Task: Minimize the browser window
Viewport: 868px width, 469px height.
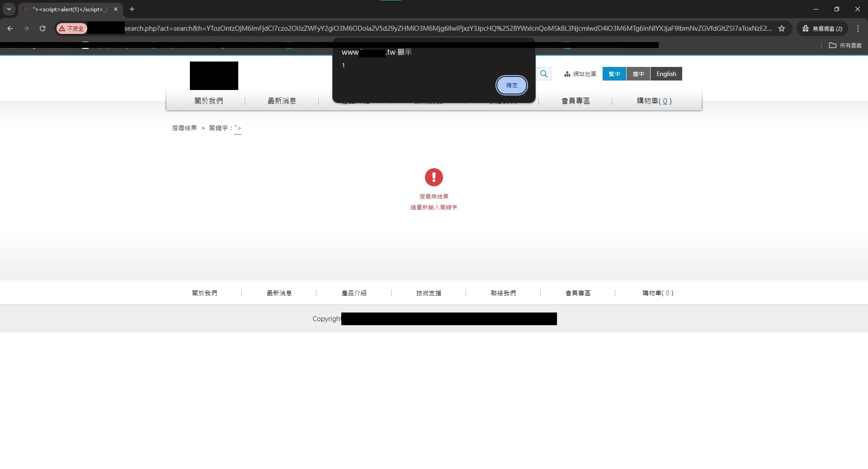Action: tap(816, 9)
